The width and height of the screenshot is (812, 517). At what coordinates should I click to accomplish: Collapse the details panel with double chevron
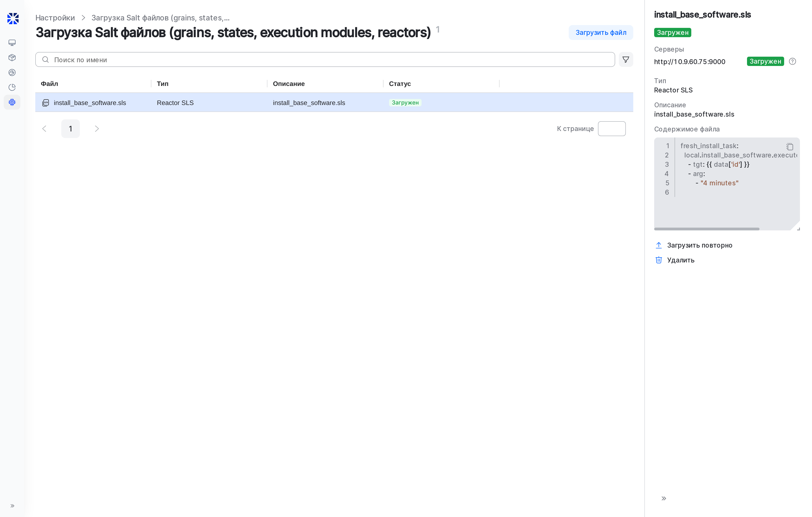click(664, 498)
